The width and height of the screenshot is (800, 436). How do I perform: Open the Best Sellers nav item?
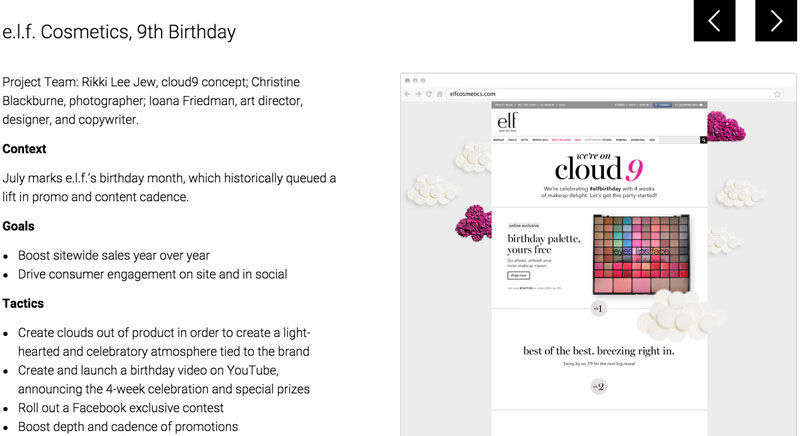[x=562, y=140]
